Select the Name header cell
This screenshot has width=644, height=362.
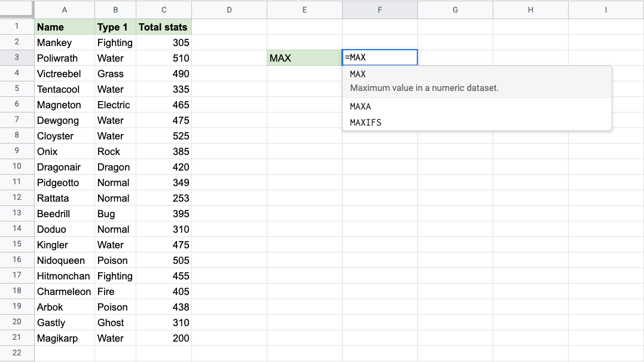tap(65, 27)
